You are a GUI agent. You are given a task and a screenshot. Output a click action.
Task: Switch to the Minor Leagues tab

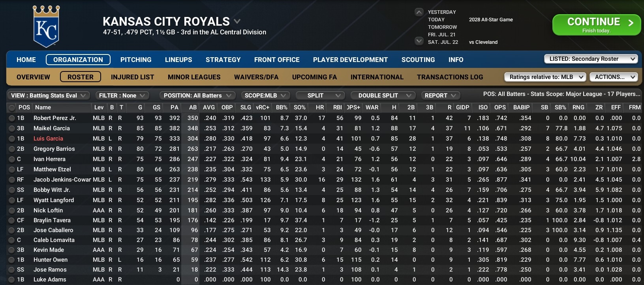pos(194,77)
